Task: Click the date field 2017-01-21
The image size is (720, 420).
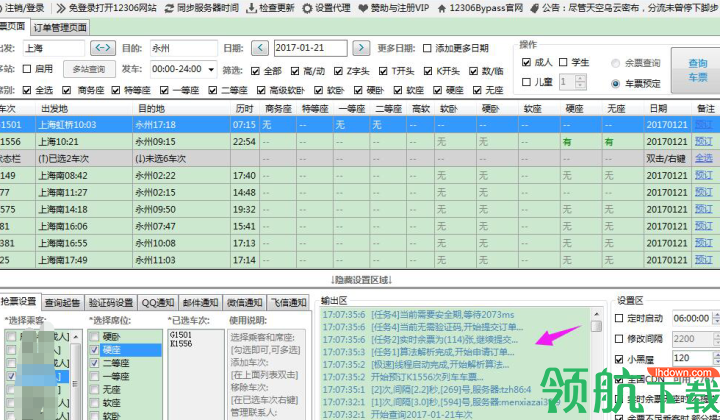Action: point(310,48)
